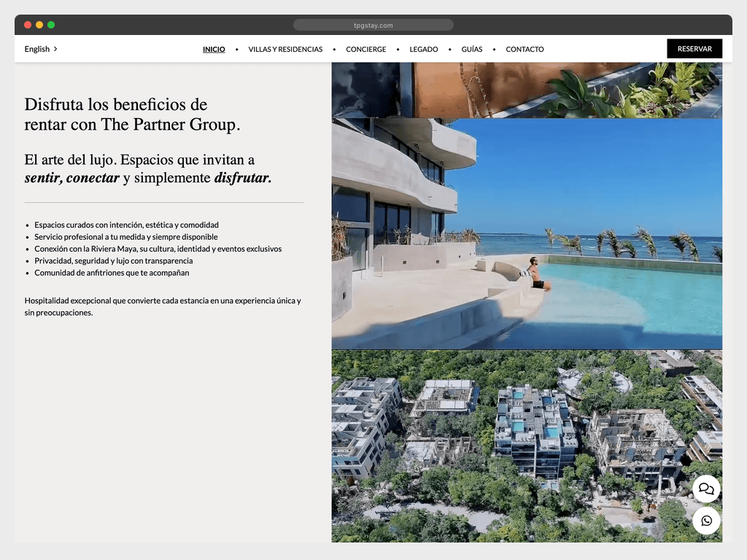Click bullet 'Servicio profesional a tu medida'
The width and height of the screenshot is (747, 560).
point(125,237)
